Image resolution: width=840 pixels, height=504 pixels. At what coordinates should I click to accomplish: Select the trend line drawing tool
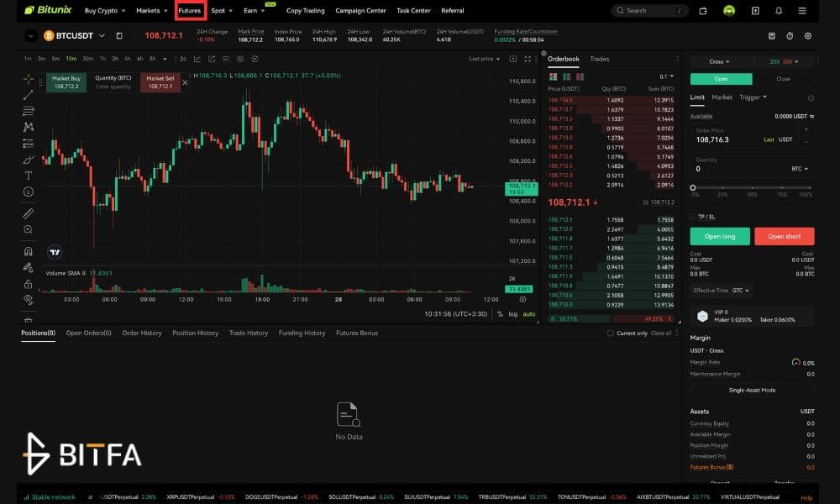(x=29, y=95)
